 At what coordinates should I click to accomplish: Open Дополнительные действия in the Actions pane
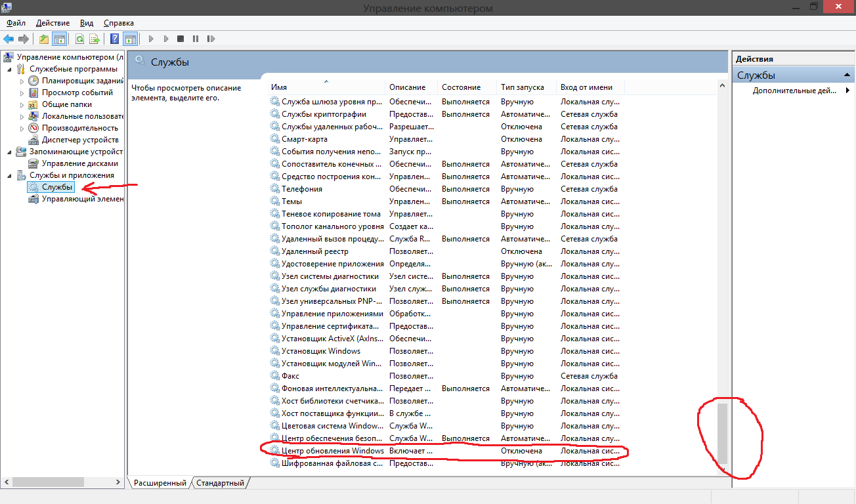click(x=794, y=91)
